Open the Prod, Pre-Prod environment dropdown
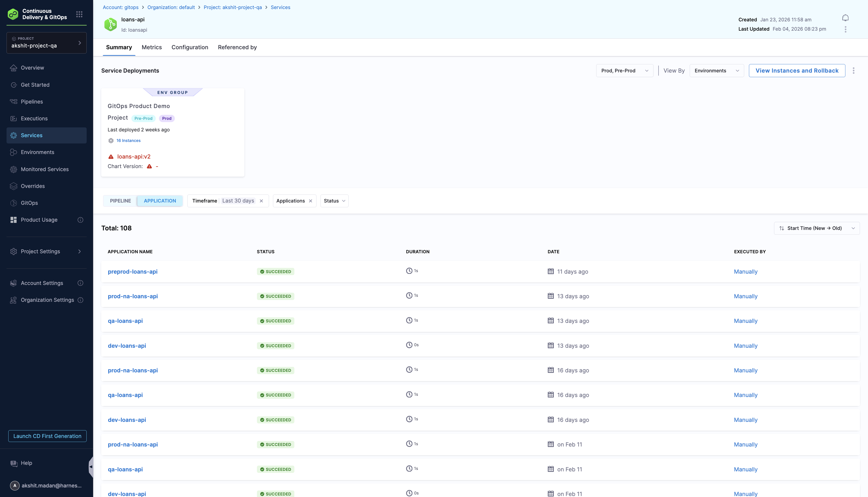 [624, 71]
